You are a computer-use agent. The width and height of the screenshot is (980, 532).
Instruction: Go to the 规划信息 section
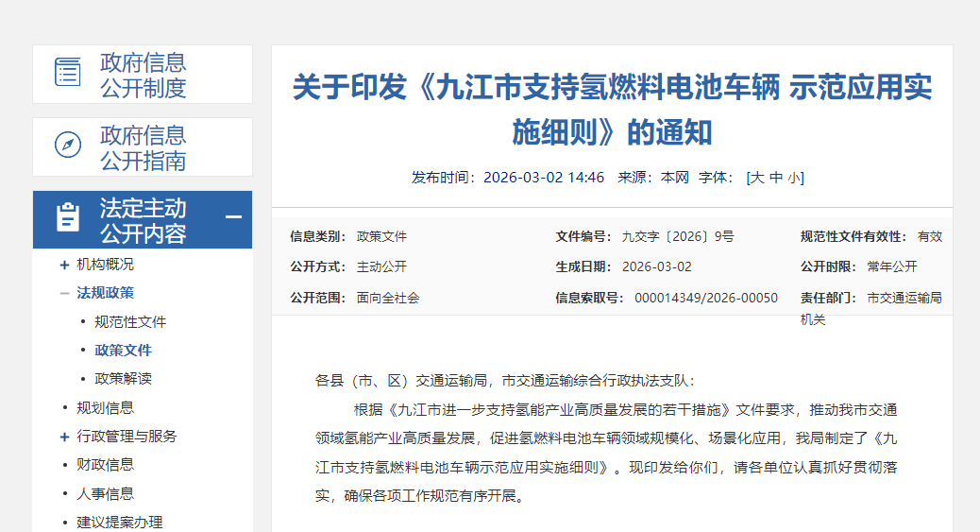[x=105, y=408]
